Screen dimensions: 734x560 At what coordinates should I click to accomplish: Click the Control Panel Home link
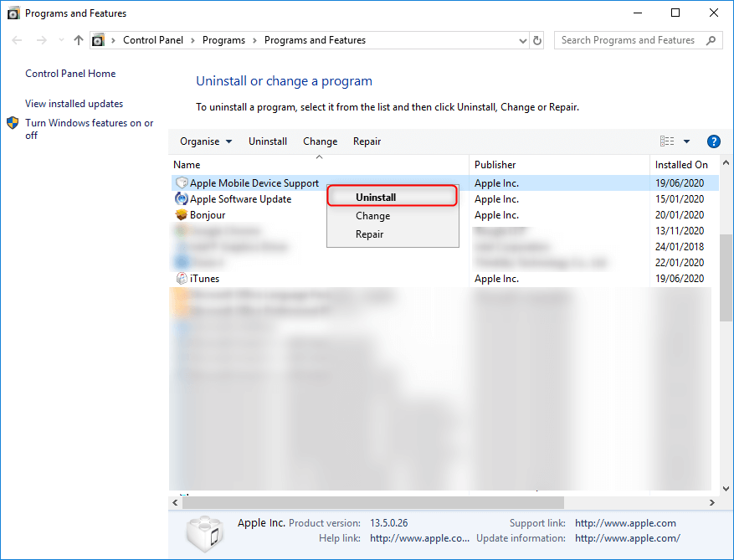pyautogui.click(x=70, y=74)
